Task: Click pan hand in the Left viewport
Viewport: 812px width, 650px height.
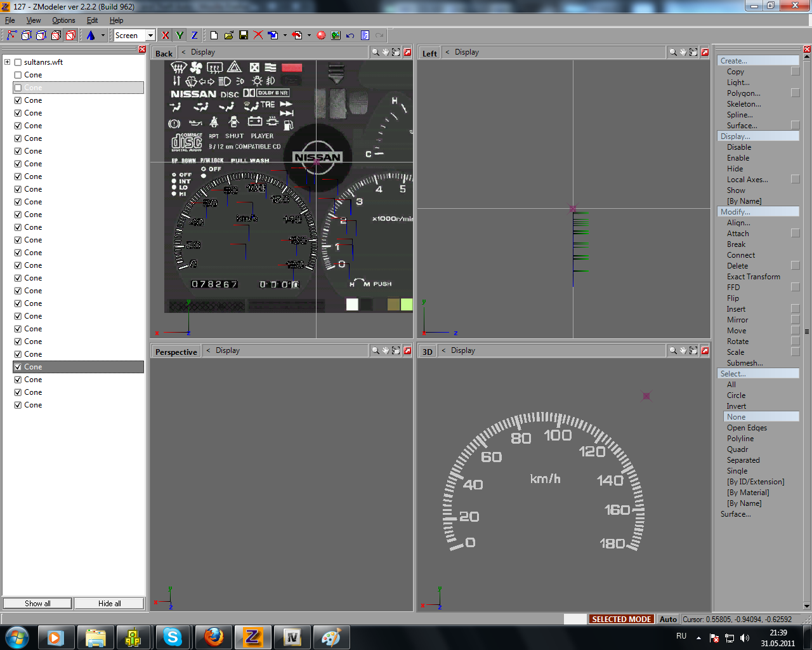Action: tap(683, 52)
